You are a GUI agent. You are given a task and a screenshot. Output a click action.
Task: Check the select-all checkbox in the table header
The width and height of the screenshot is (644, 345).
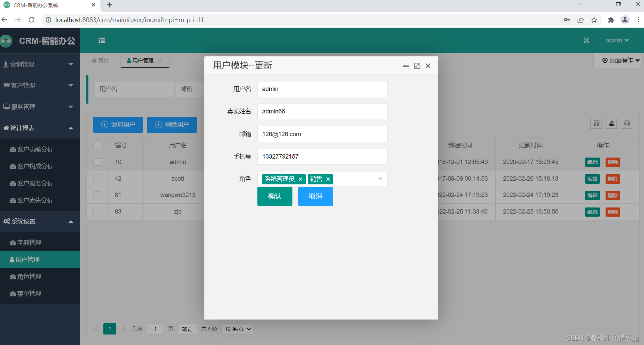coord(97,145)
